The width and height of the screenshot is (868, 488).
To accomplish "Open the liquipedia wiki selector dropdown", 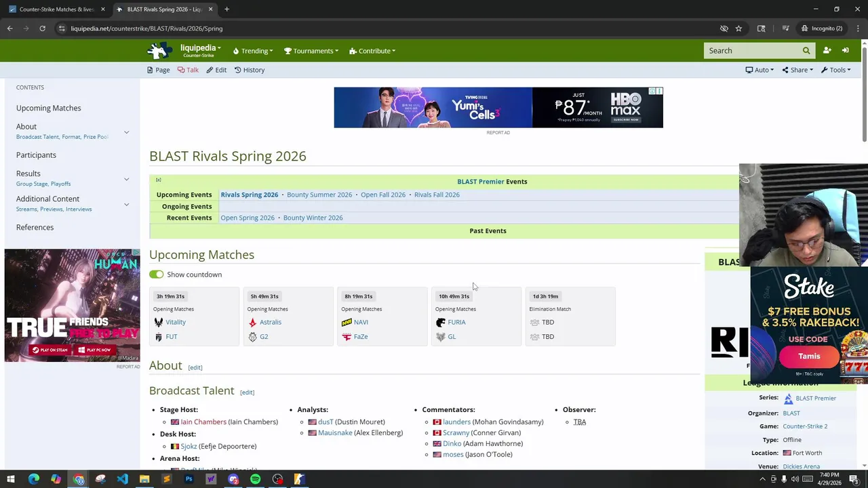I will [x=200, y=50].
